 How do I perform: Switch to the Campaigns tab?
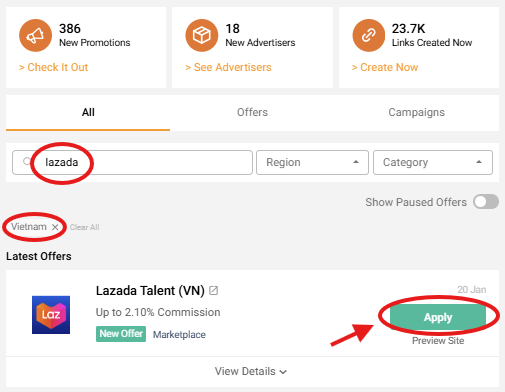coord(416,112)
